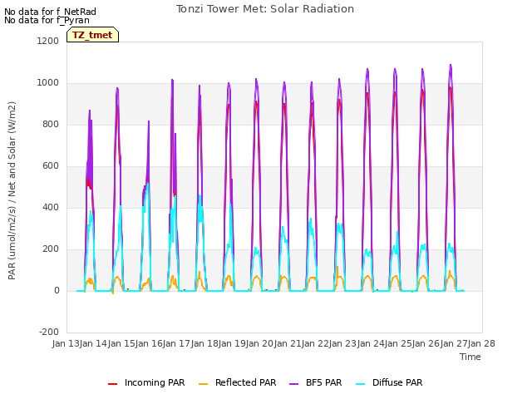Click the 'No data for f_NetRad' message
The height and width of the screenshot is (399, 532).
50,12
